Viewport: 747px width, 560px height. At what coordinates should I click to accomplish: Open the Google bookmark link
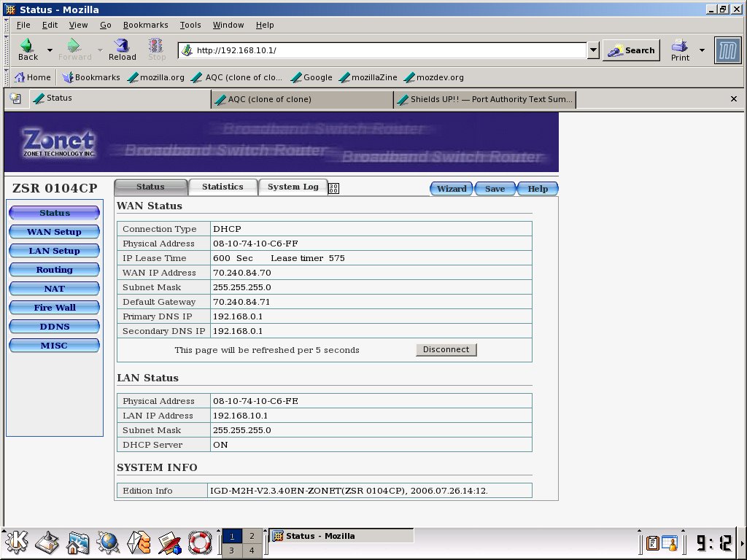point(311,77)
